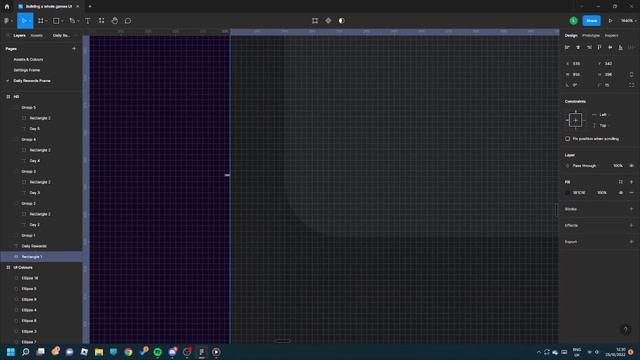Switch to the Design tab
Viewport: 640px width, 360px height.
(x=571, y=36)
